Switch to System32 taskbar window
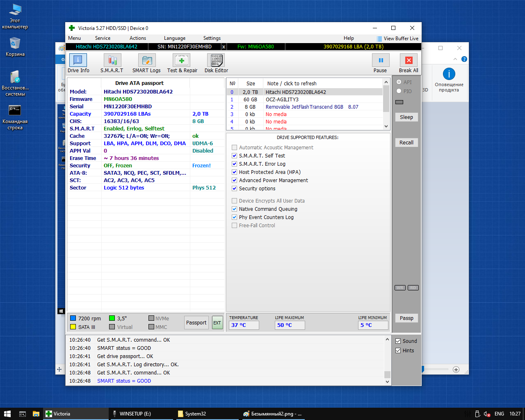This screenshot has width=525, height=420. pyautogui.click(x=206, y=414)
